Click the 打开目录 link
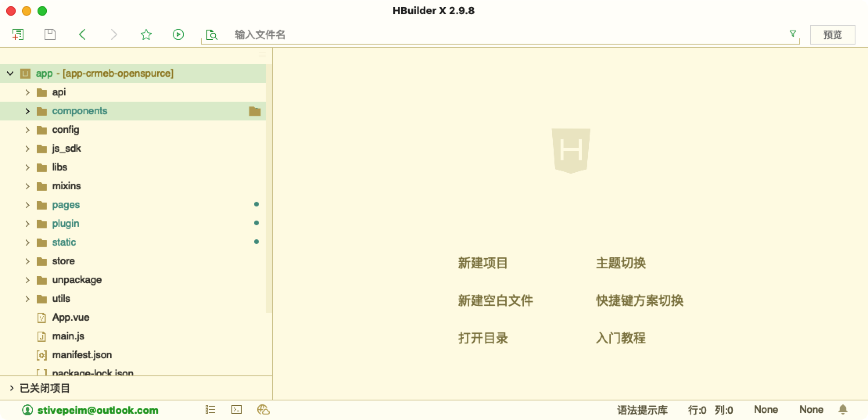This screenshot has width=868, height=420. click(483, 338)
